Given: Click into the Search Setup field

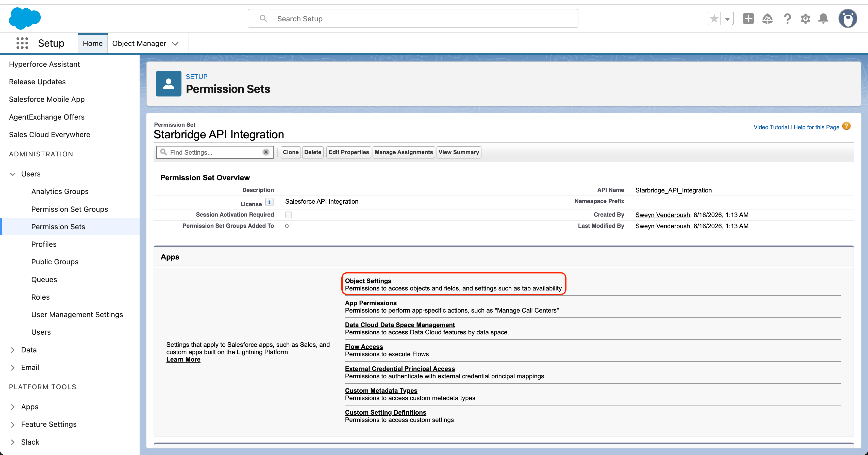Looking at the screenshot, I should click(413, 19).
